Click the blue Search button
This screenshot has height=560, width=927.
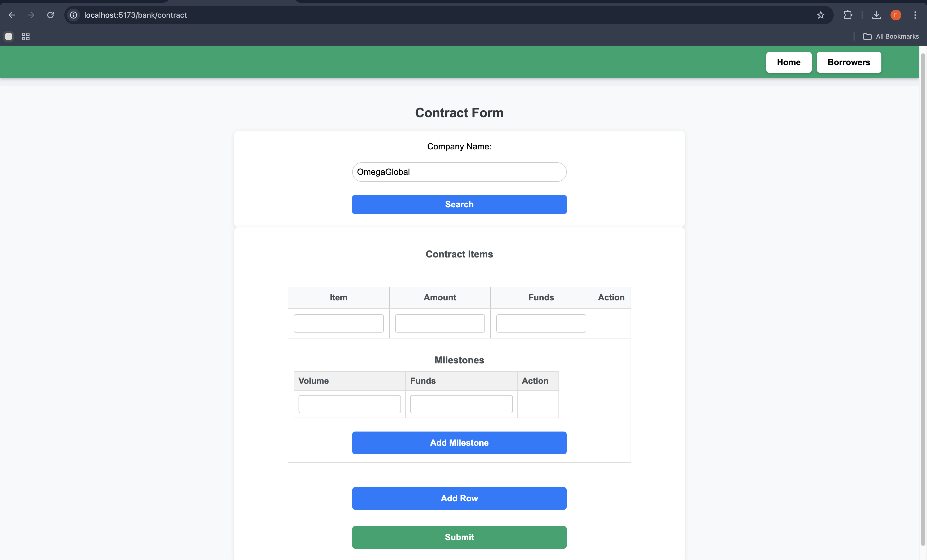[x=459, y=204]
